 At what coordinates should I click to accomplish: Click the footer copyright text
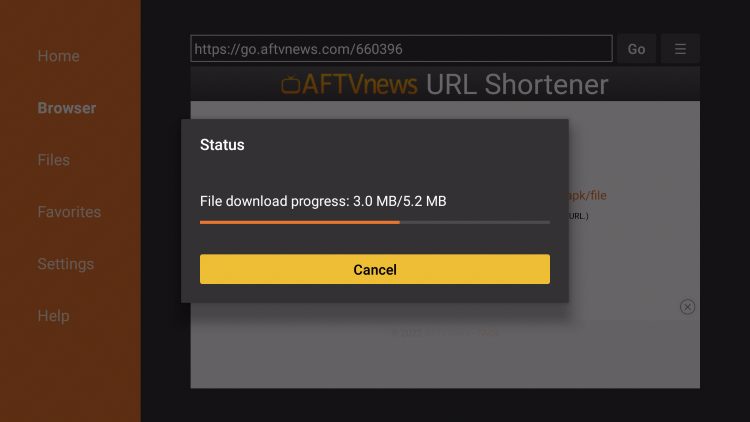[445, 332]
